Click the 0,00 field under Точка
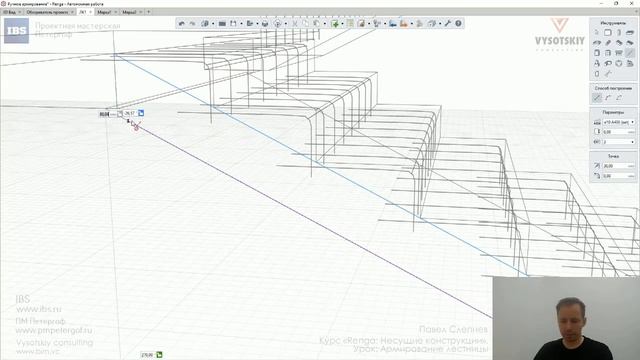The width and height of the screenshot is (640, 360). pyautogui.click(x=619, y=176)
